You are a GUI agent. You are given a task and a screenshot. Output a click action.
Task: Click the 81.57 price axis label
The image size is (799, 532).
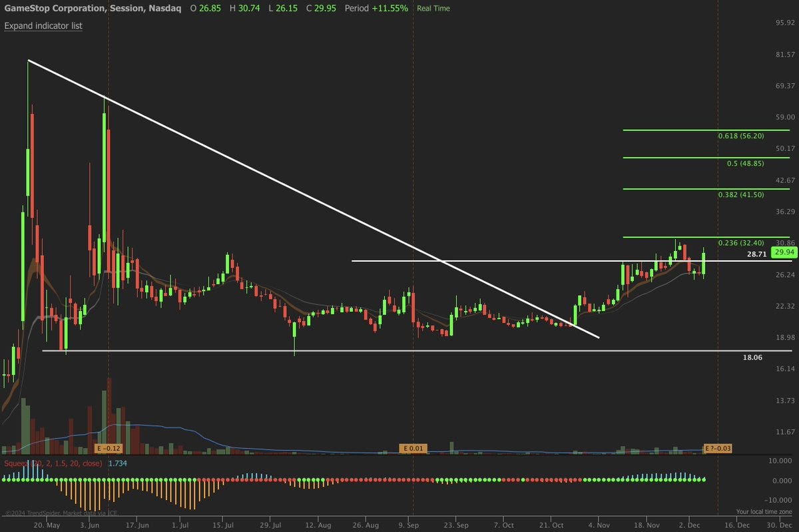tap(786, 54)
